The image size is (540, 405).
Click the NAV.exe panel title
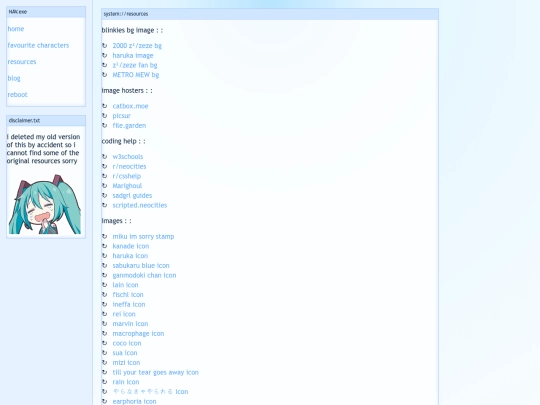(x=18, y=12)
